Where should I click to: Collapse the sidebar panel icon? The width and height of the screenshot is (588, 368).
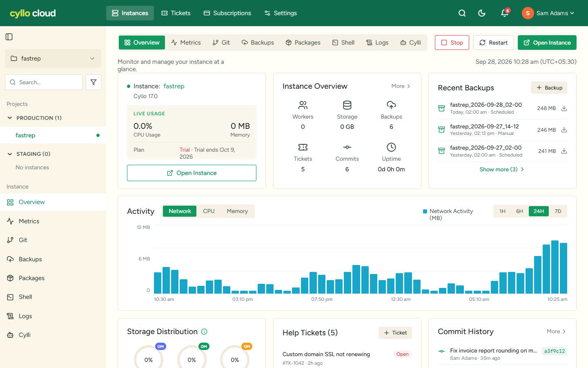pos(9,37)
